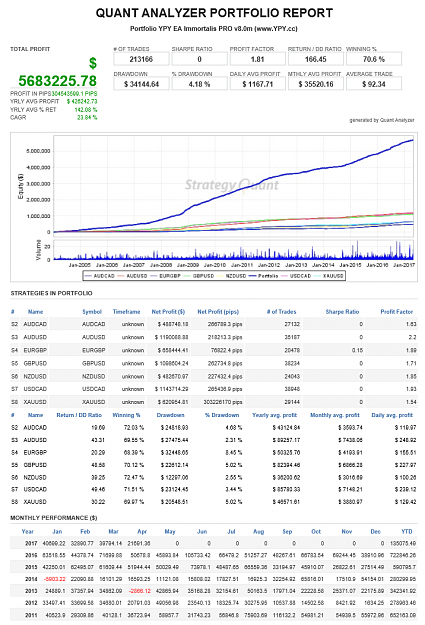Click the Portfolio YPY EA Immortalis PRO subtitle

click(214, 29)
